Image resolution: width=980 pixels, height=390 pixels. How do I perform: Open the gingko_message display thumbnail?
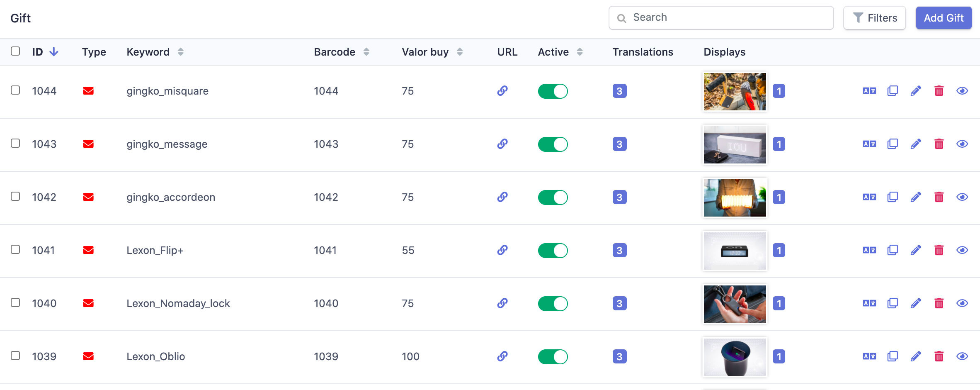coord(735,145)
